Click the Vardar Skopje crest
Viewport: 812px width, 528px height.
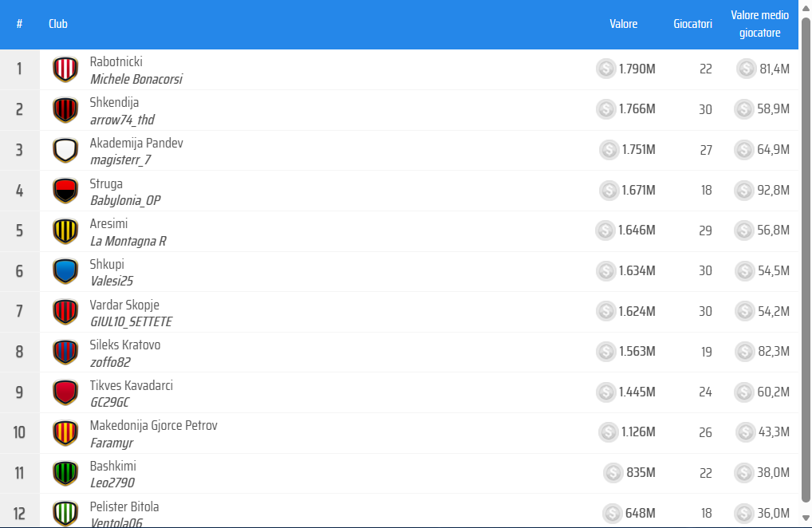click(65, 311)
